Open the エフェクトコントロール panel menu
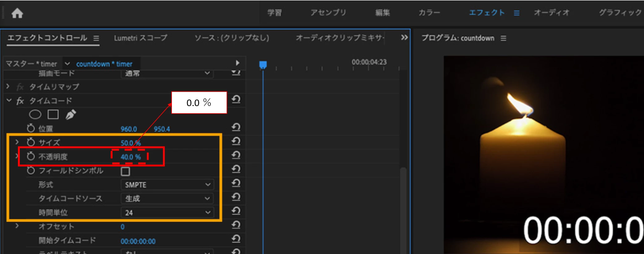Viewport: 644px width, 254px height. tap(96, 38)
